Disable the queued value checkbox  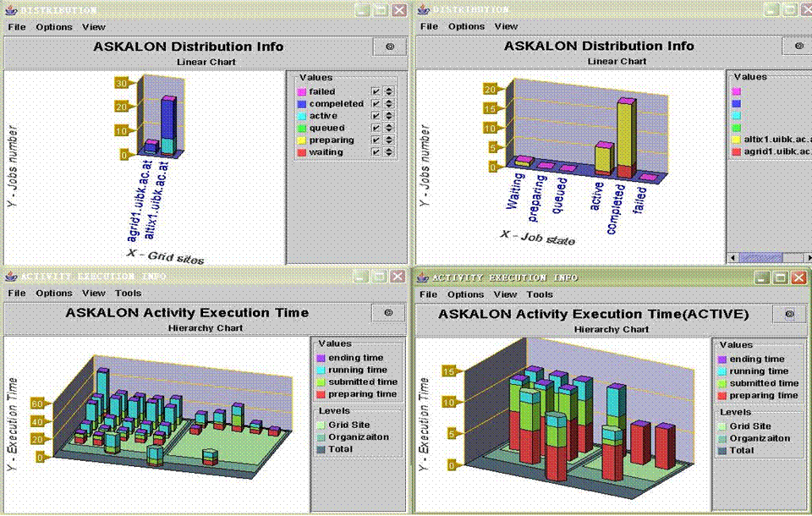pos(376,127)
